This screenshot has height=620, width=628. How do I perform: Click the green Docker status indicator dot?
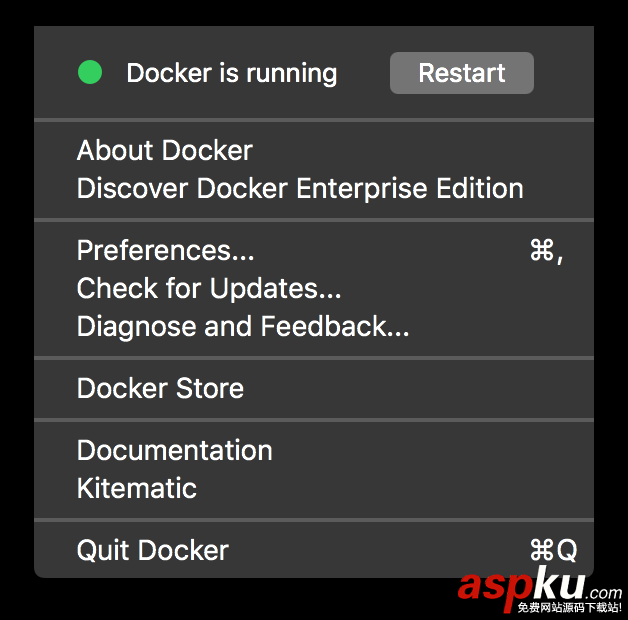click(90, 73)
